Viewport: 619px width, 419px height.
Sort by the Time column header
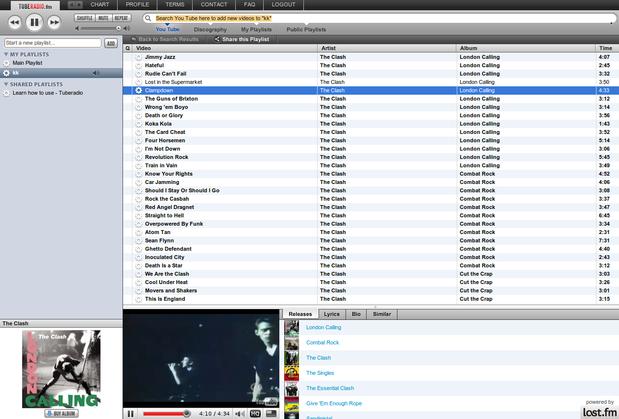pyautogui.click(x=607, y=48)
